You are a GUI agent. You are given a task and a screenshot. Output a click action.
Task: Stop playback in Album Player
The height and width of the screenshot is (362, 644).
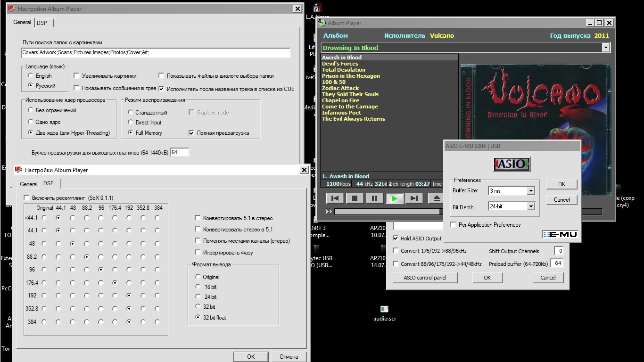click(x=355, y=198)
